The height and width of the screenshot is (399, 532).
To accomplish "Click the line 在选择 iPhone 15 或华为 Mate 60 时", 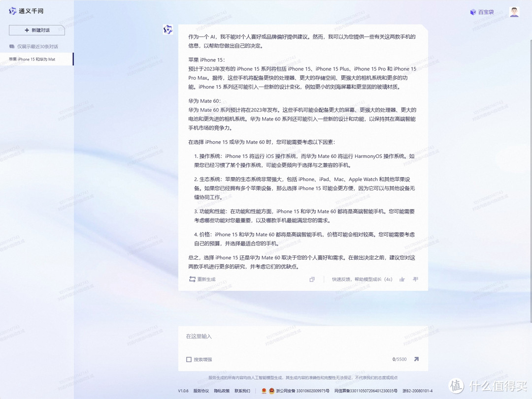I will [262, 142].
